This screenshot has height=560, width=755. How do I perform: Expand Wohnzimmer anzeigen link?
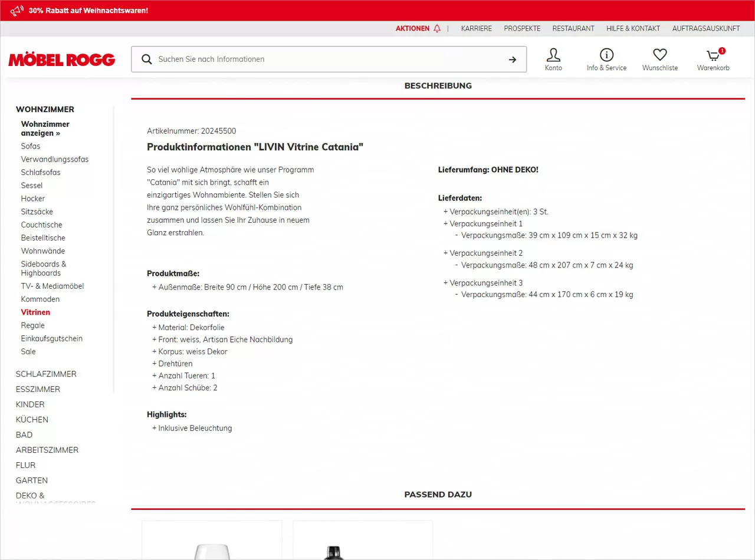pos(45,129)
